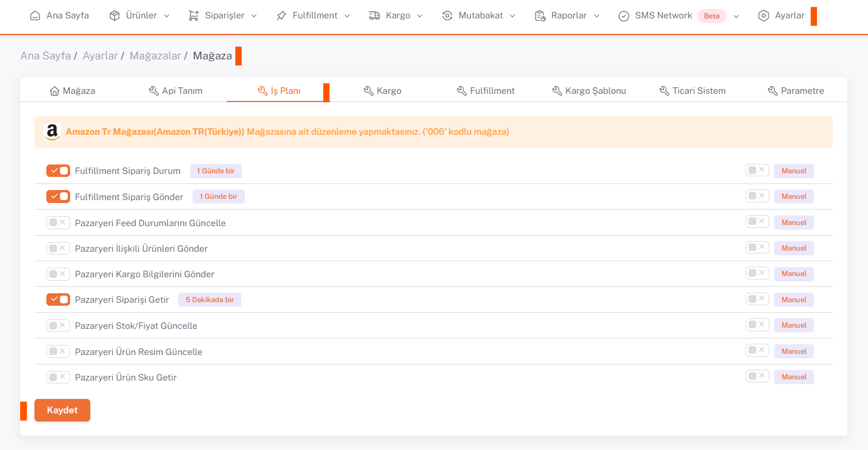The image size is (868, 450).
Task: Click the wrench icon on Fulfillment tab
Action: tap(462, 91)
